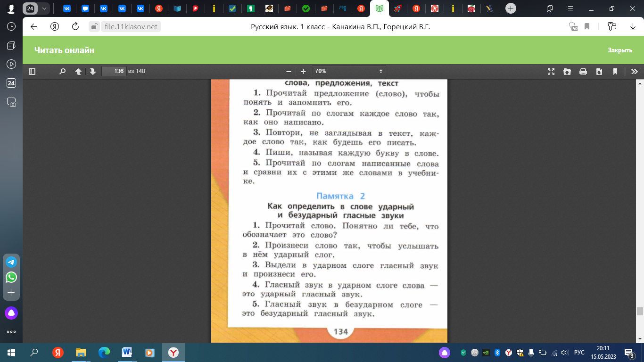The image size is (644, 362).
Task: Zoom in with the plus button
Action: (303, 72)
